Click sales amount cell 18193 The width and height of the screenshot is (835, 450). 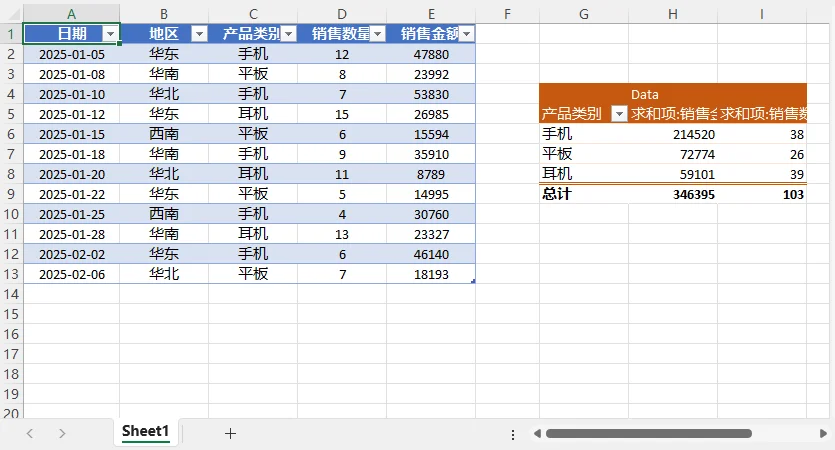pos(431,274)
